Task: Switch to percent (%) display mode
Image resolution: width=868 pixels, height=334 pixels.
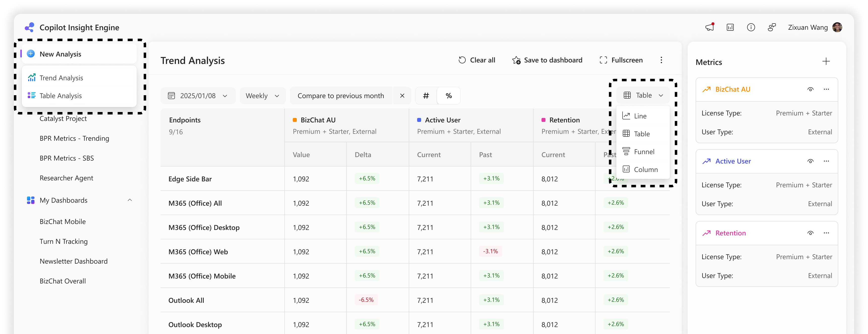Action: coord(448,96)
